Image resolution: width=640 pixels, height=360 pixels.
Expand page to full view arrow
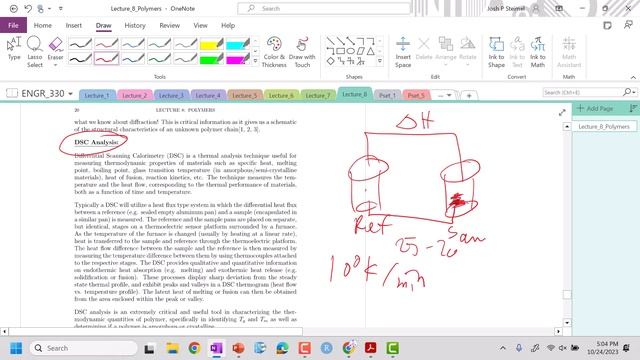coord(562,113)
